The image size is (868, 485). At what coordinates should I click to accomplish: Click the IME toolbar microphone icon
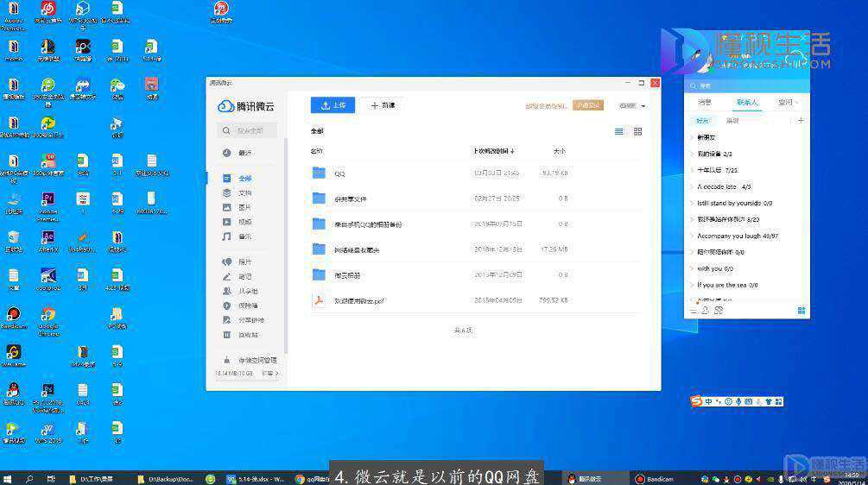(x=738, y=401)
